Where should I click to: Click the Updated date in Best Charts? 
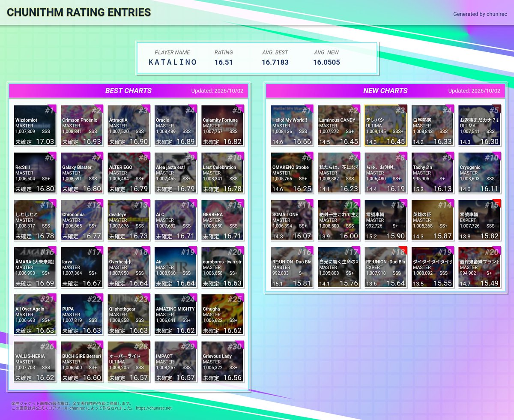click(217, 91)
